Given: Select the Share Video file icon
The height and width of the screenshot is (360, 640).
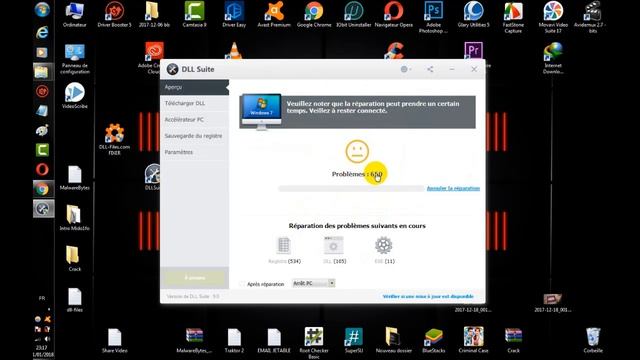Looking at the screenshot, I should (115, 340).
